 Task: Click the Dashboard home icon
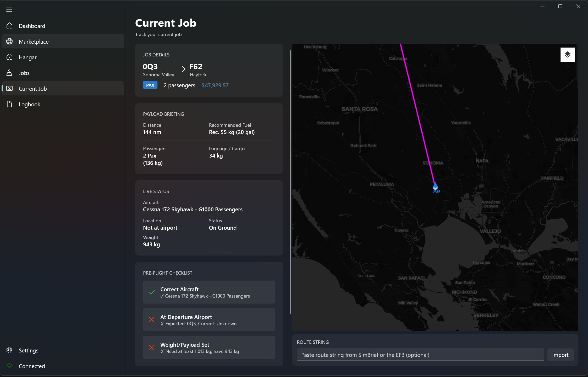coord(10,26)
